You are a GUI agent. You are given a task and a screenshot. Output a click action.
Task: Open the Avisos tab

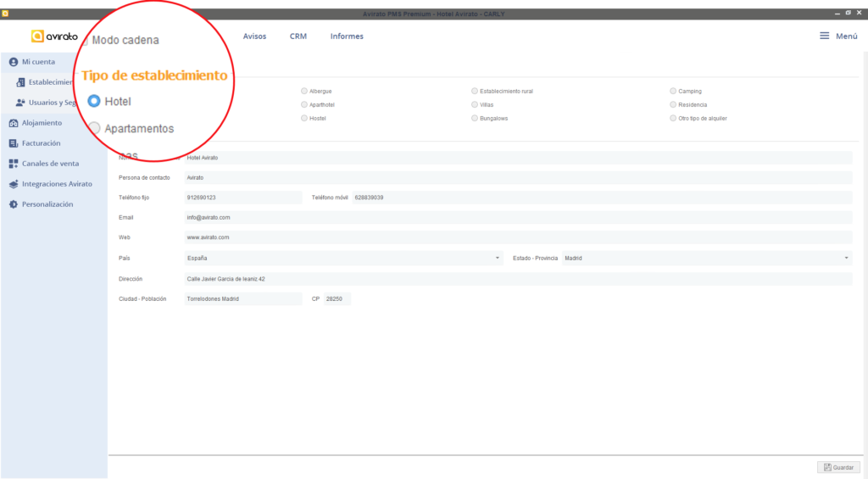(x=254, y=36)
